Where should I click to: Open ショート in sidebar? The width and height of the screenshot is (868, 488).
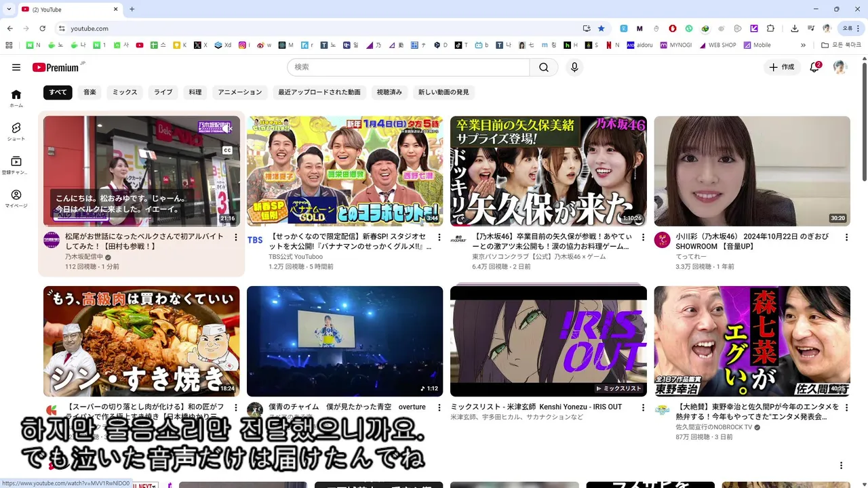point(16,131)
